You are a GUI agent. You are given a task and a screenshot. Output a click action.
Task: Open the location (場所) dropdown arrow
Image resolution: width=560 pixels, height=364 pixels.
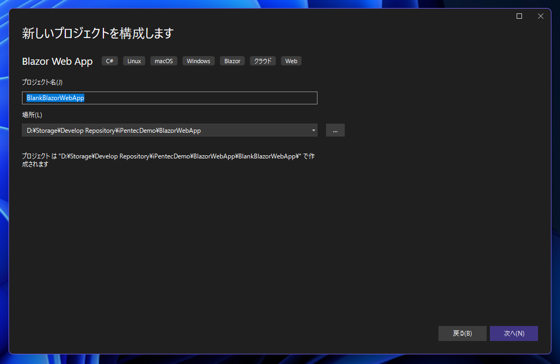point(313,130)
